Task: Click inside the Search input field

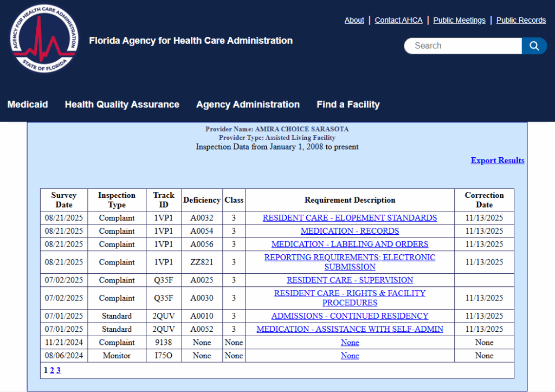Action: (x=463, y=46)
